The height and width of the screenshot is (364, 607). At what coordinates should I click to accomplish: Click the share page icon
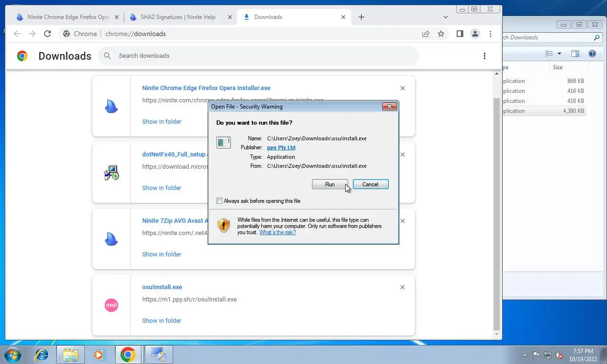(426, 34)
